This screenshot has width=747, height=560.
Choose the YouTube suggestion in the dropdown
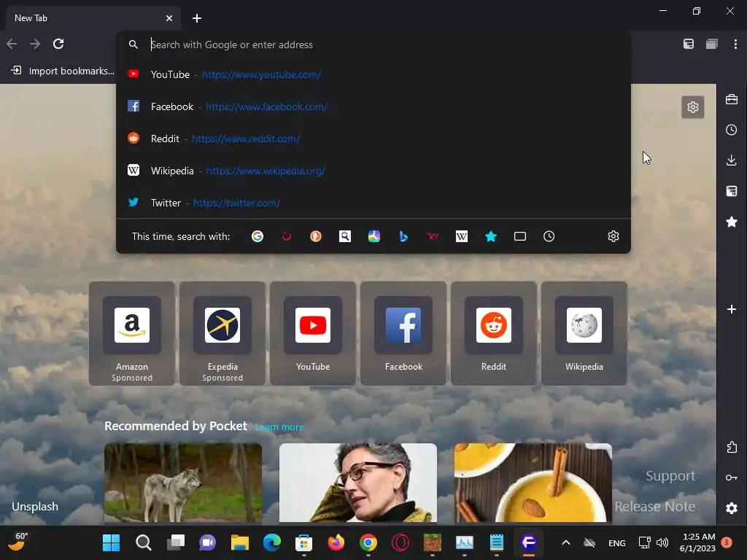[x=373, y=75]
